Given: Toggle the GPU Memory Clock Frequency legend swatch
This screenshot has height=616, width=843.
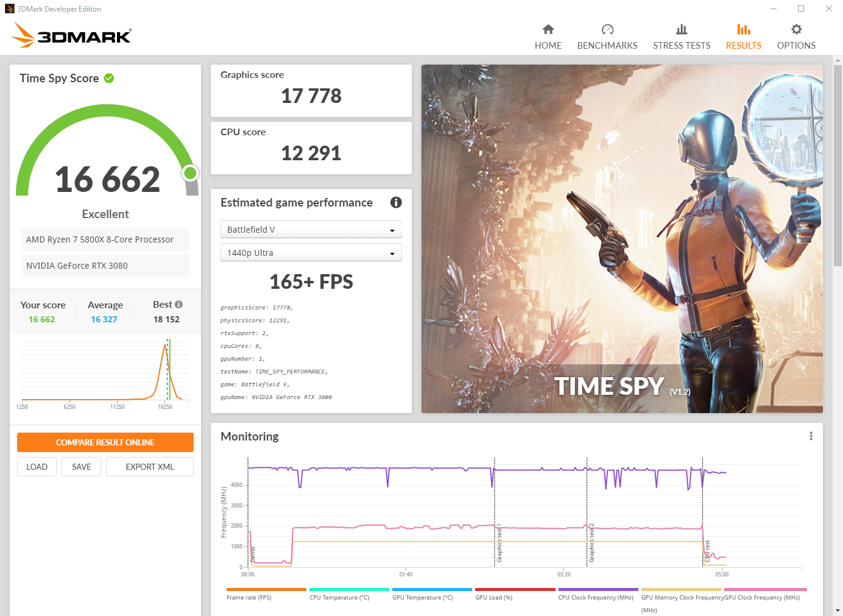Looking at the screenshot, I should click(x=681, y=589).
